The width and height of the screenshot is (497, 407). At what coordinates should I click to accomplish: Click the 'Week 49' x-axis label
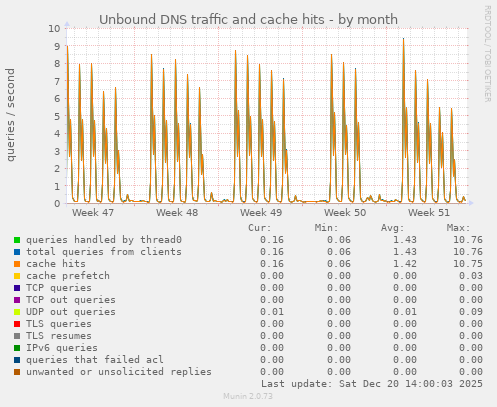pos(261,213)
